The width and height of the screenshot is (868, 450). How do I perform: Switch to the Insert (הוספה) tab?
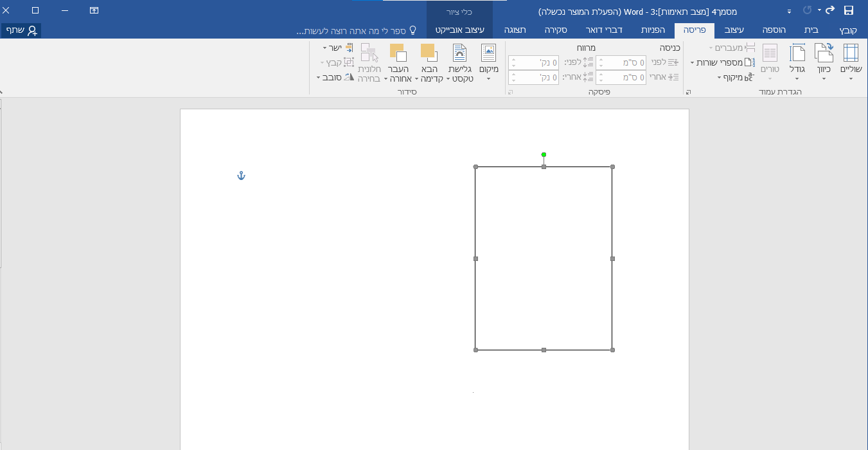point(775,30)
